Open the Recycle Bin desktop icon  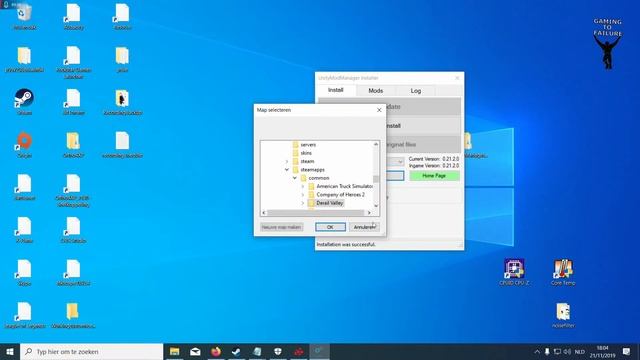[24, 16]
